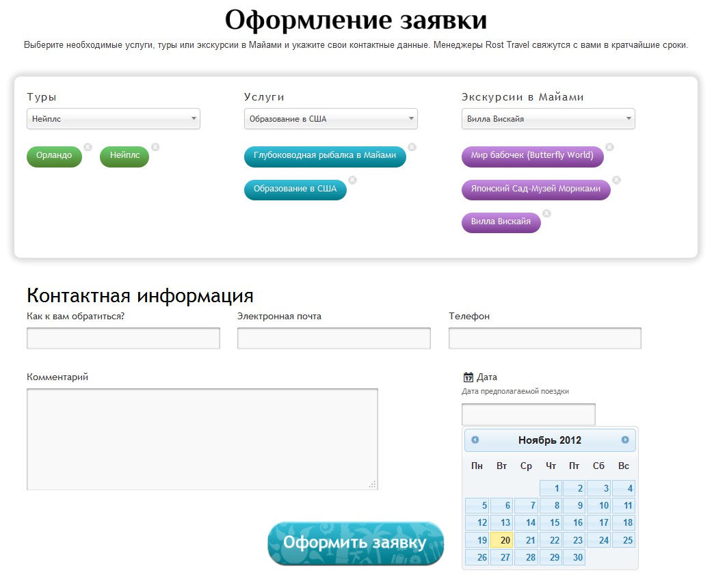The width and height of the screenshot is (714, 588).
Task: Select November 7 in calendar
Action: pos(527,506)
